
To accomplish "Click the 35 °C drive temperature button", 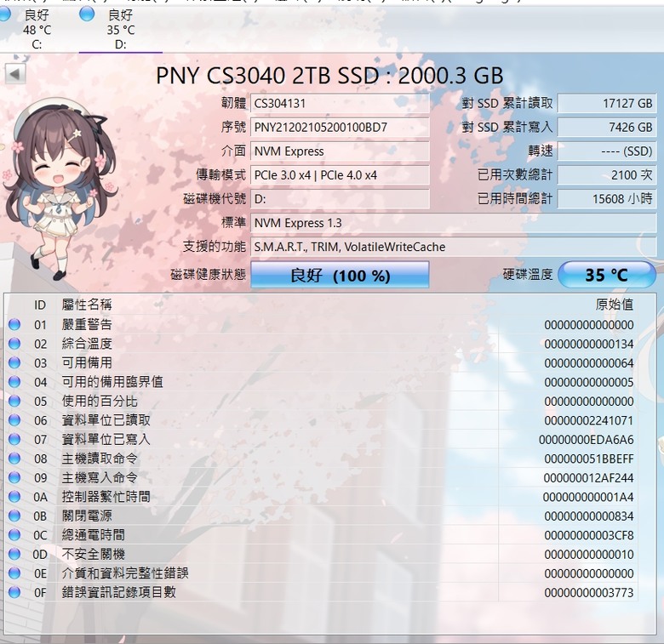I will click(x=606, y=275).
